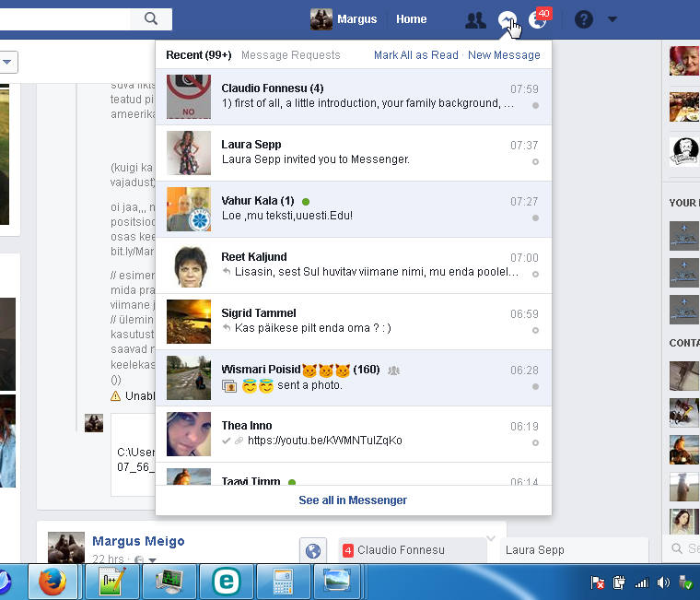
Task: Open Wismari Poisid group conversation
Action: pyautogui.click(x=354, y=378)
